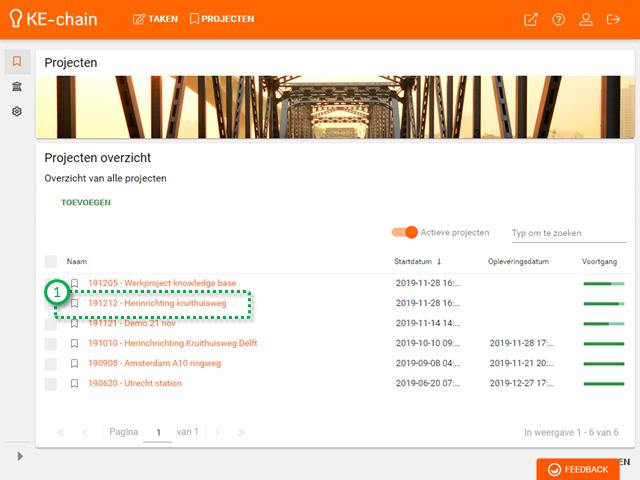Viewport: 640px width, 480px height.
Task: Sort by Startdatum column header
Action: tap(420, 261)
